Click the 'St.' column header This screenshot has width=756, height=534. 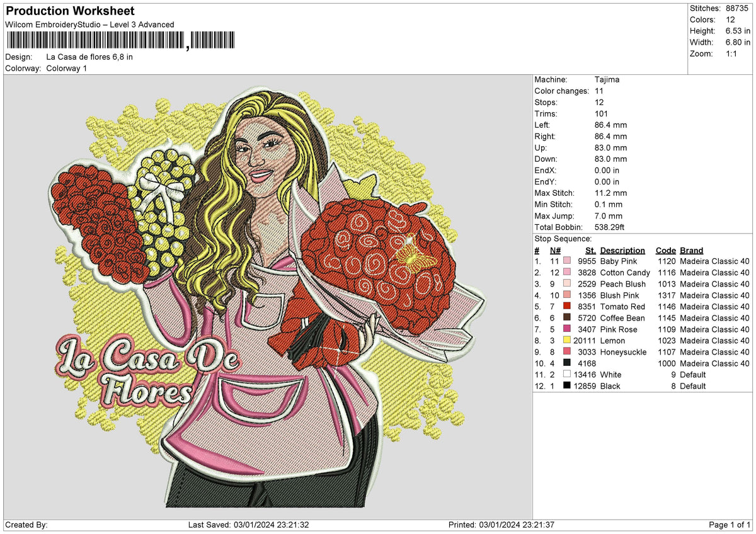[590, 250]
